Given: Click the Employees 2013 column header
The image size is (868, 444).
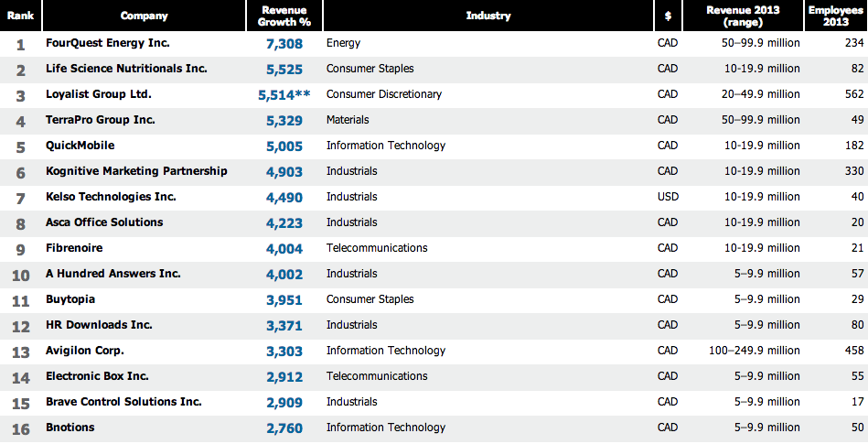Looking at the screenshot, I should [835, 16].
